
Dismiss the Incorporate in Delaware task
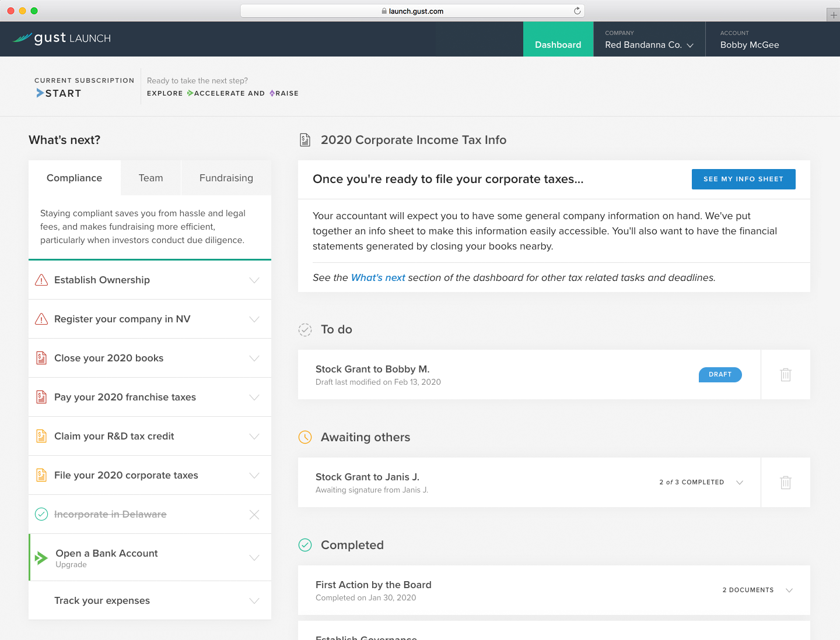click(254, 514)
